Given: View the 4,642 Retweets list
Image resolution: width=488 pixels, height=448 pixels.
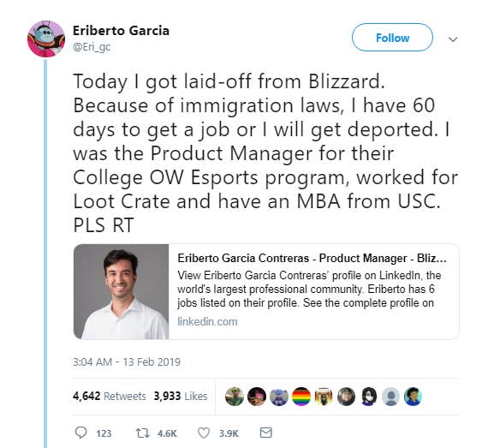Looking at the screenshot, I should point(110,396).
